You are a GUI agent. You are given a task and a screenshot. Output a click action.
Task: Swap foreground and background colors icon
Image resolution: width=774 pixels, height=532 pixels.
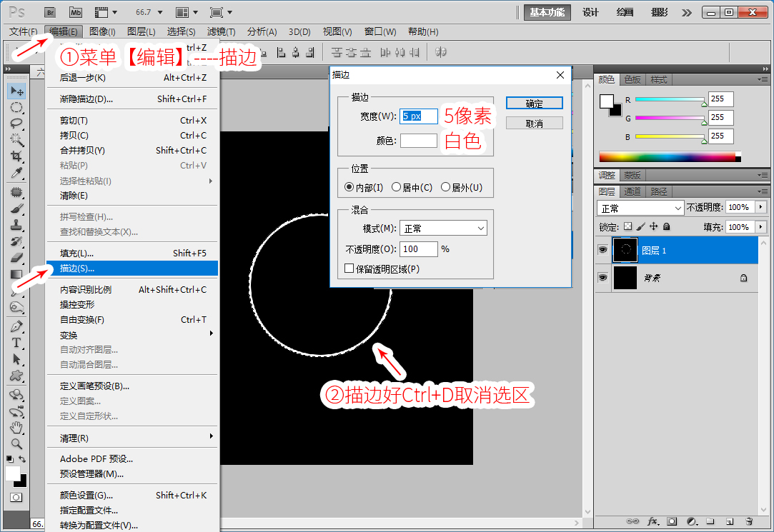[22, 459]
